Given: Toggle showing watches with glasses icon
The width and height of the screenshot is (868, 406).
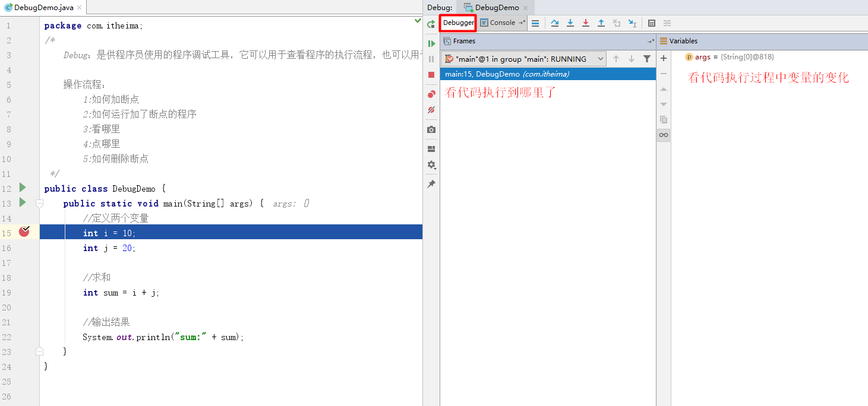Looking at the screenshot, I should point(664,135).
